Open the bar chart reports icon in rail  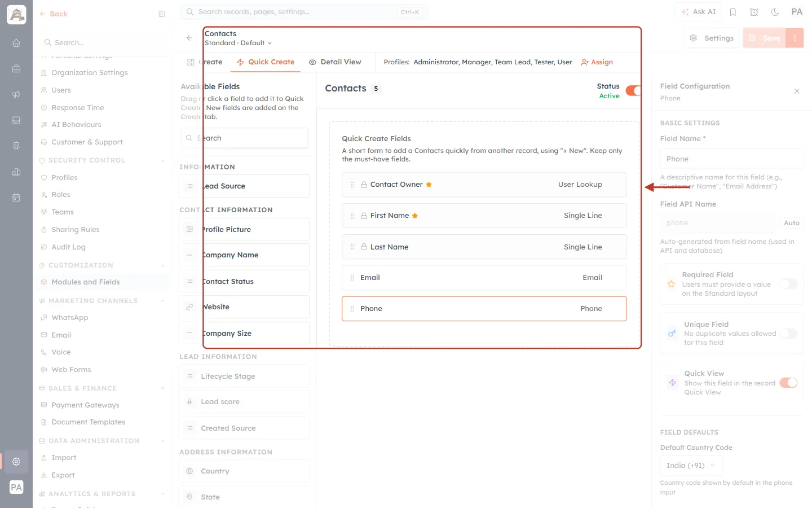[16, 172]
